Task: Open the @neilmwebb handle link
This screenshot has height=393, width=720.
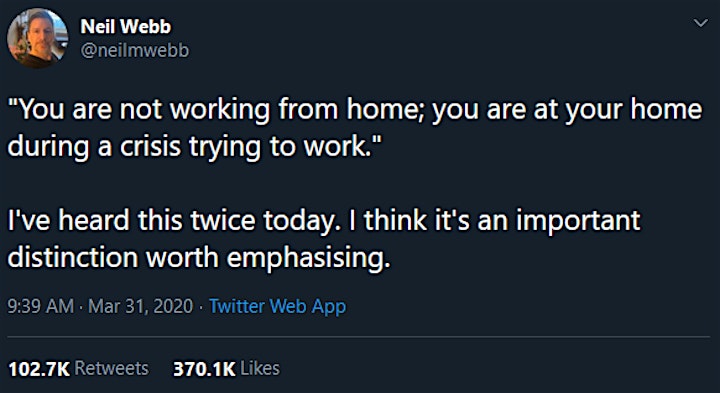Action: coord(135,51)
